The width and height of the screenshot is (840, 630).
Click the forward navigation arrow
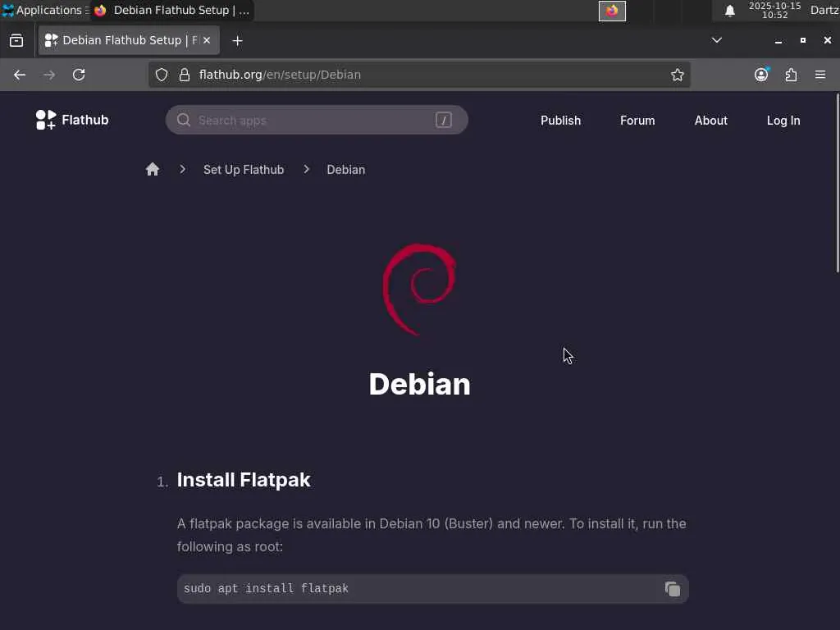click(x=49, y=75)
